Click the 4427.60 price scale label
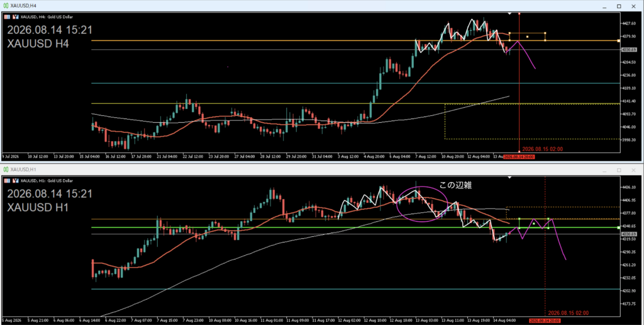 (629, 23)
